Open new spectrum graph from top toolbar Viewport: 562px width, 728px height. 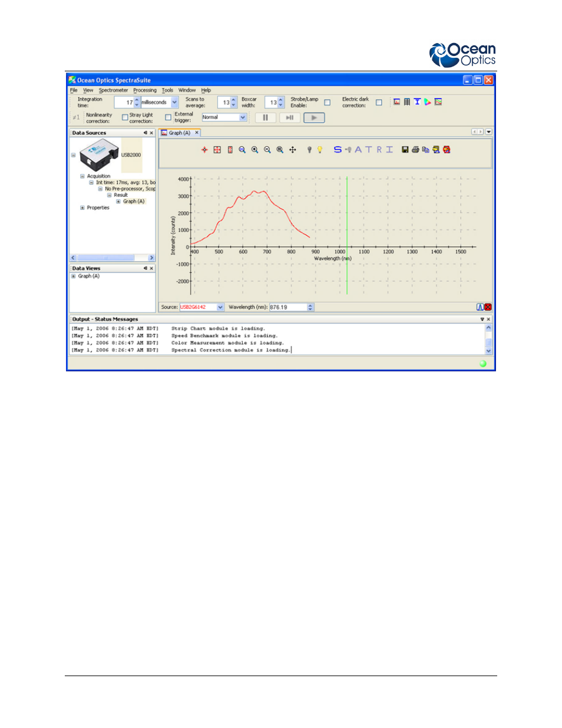click(397, 102)
